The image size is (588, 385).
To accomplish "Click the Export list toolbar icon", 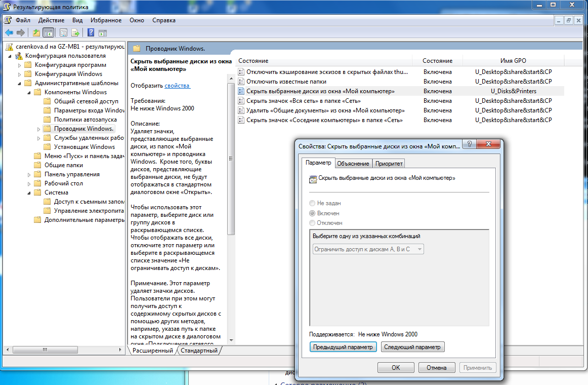I will coord(75,33).
